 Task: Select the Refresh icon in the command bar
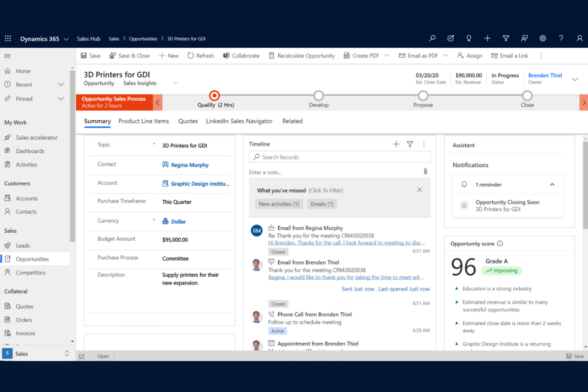pyautogui.click(x=190, y=56)
